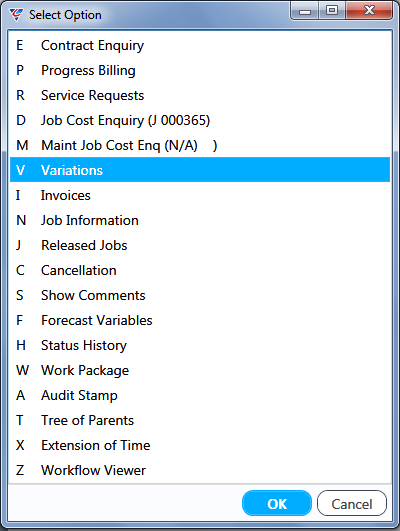The height and width of the screenshot is (531, 400).
Task: Select the Contract Enquiry option
Action: 200,45
